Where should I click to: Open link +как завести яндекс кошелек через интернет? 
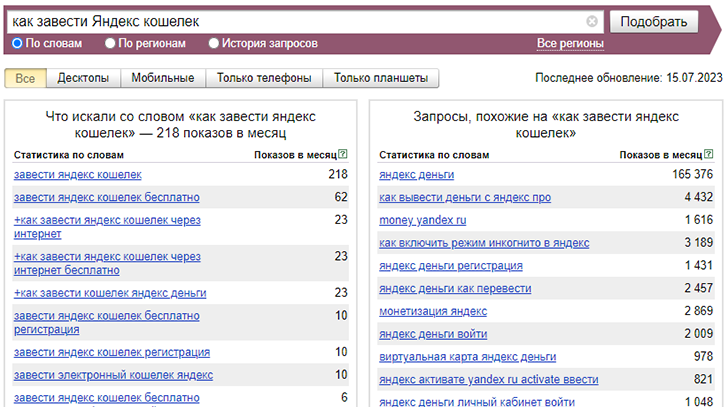(107, 226)
